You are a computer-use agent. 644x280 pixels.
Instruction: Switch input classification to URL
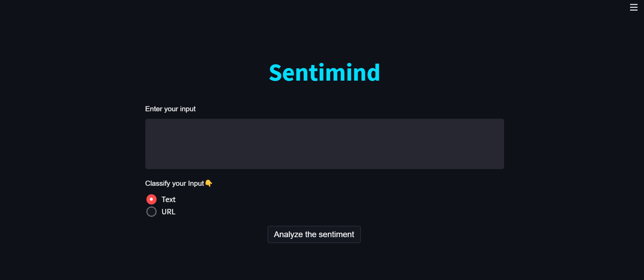click(x=151, y=212)
